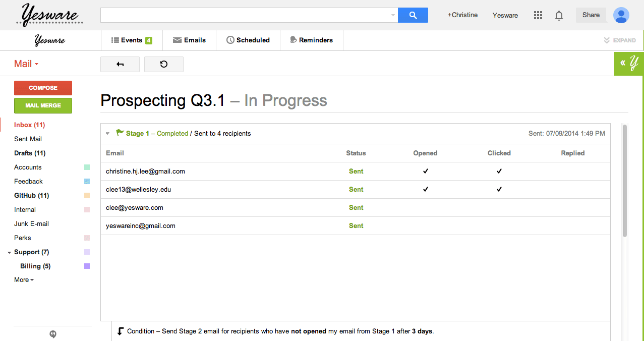Click EXPAND in the Yesware bar

click(x=619, y=40)
